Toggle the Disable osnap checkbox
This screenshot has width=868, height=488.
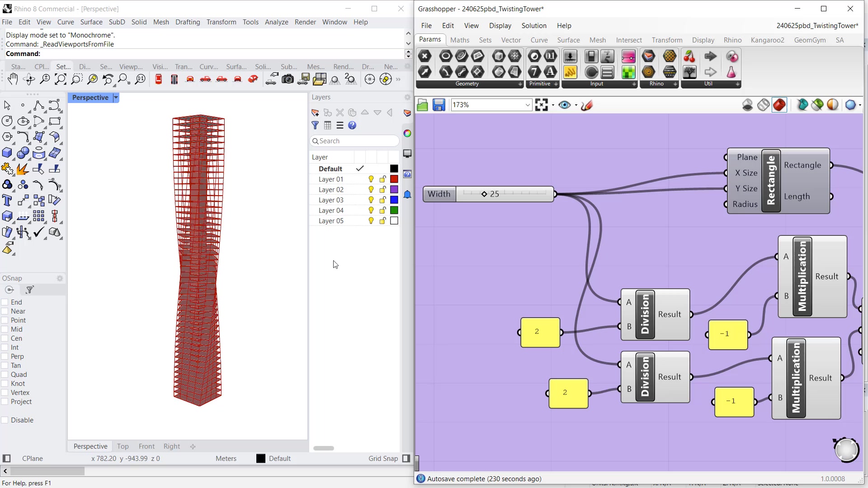click(5, 420)
